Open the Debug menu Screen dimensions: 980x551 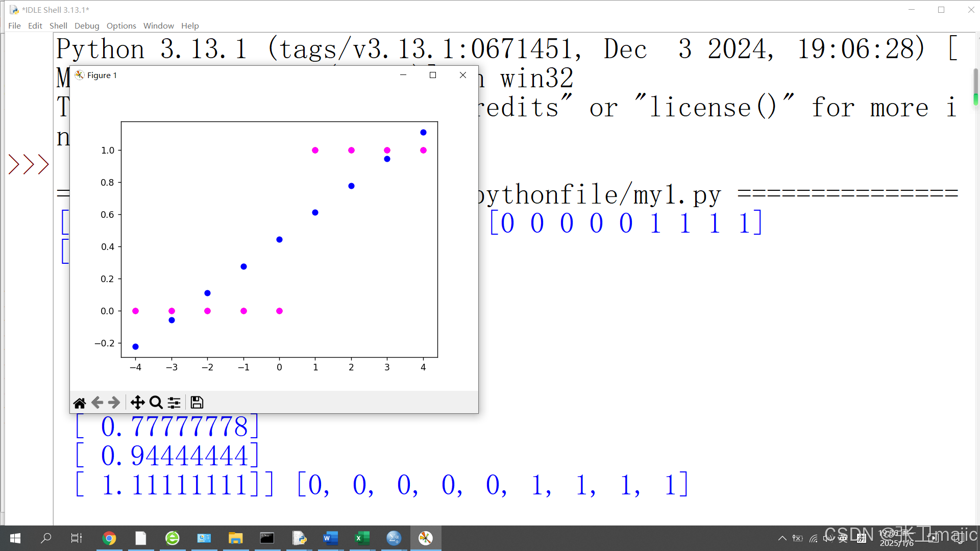[x=87, y=26]
